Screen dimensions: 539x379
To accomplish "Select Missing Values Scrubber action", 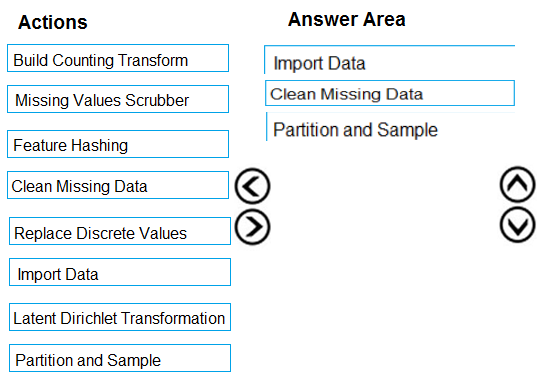I will point(118,99).
